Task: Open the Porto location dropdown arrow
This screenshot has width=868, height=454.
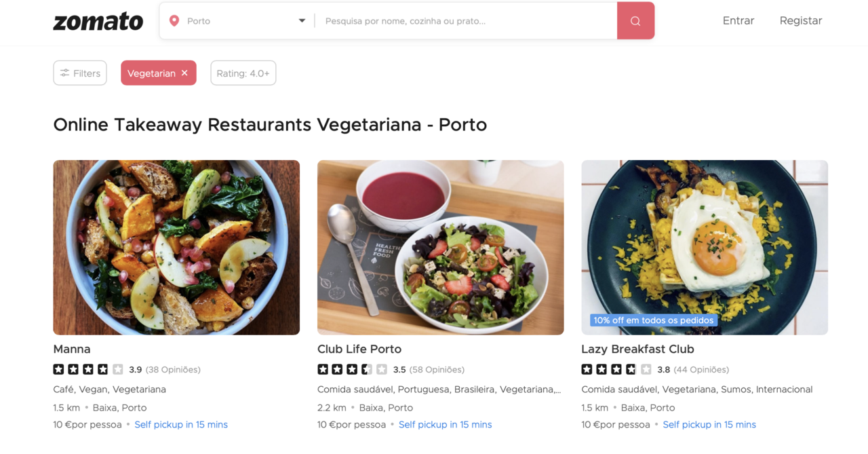Action: 302,21
